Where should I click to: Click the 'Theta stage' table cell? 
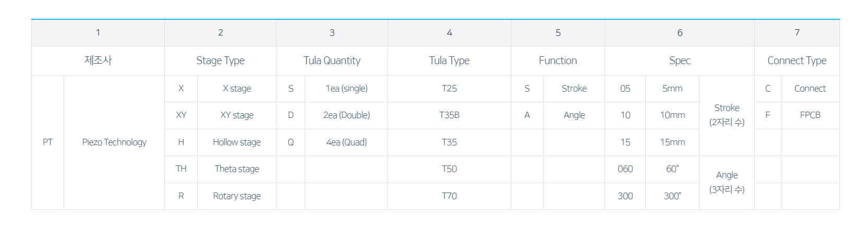pos(237,169)
